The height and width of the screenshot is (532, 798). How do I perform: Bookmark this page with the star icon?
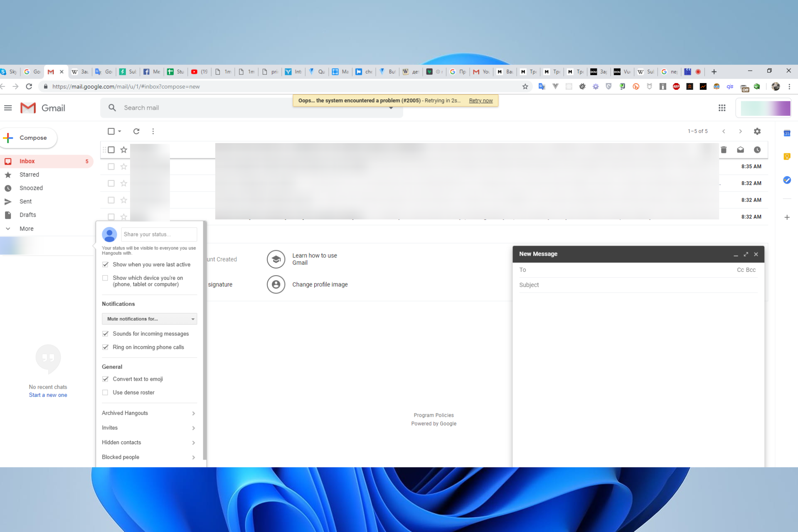tap(525, 86)
